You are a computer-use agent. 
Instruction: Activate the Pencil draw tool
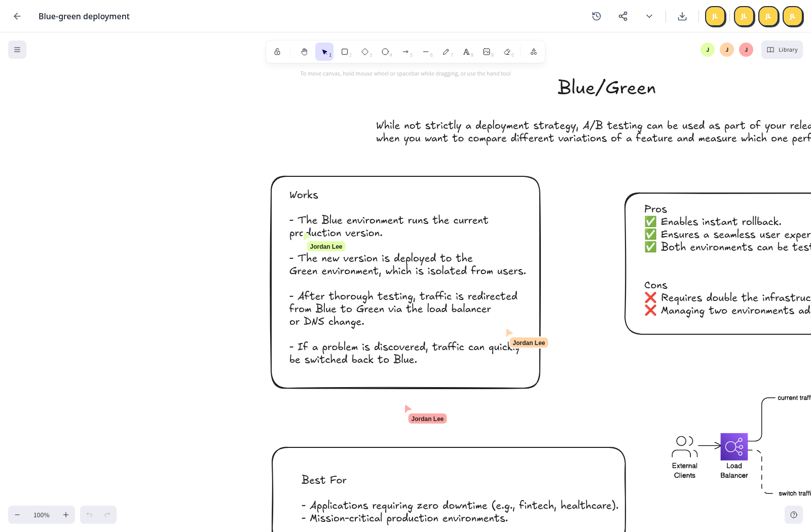(x=446, y=52)
